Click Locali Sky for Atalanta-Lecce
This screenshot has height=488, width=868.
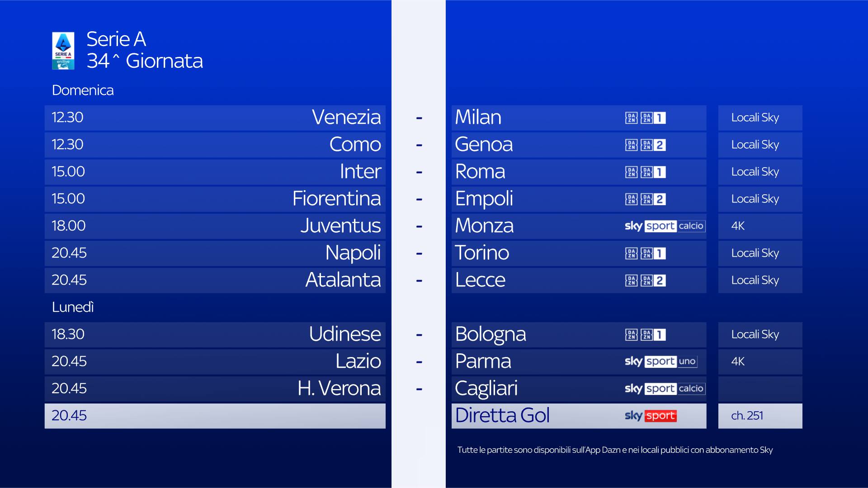coord(755,281)
